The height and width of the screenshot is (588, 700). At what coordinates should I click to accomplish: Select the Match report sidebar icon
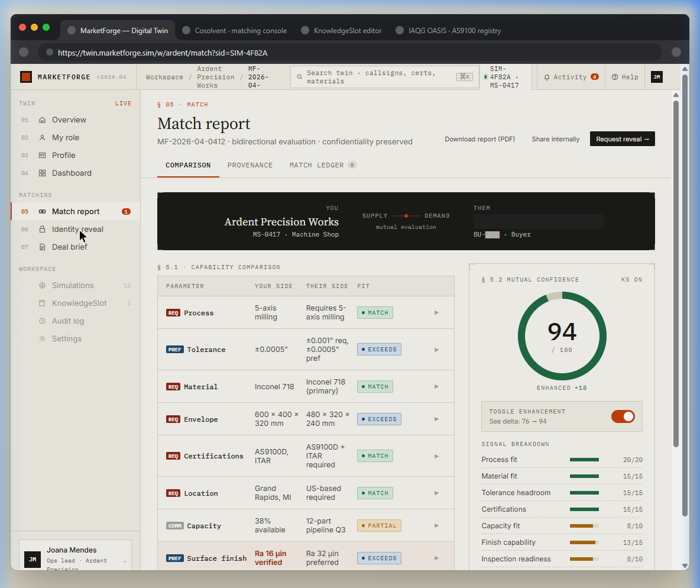pyautogui.click(x=42, y=211)
